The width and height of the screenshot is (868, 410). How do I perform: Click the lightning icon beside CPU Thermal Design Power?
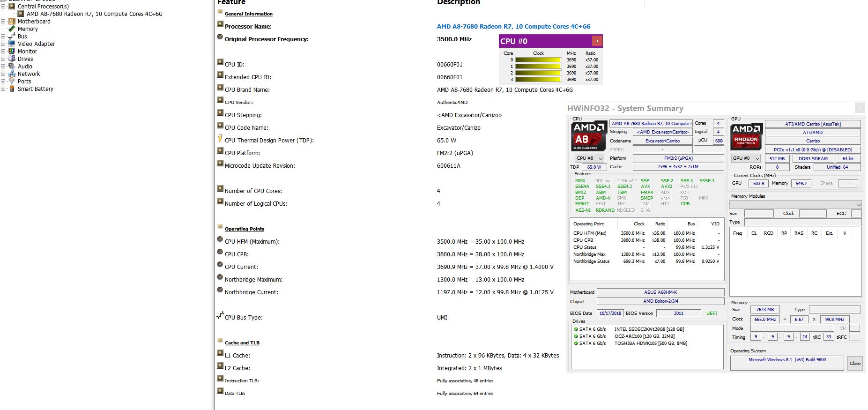click(x=220, y=138)
